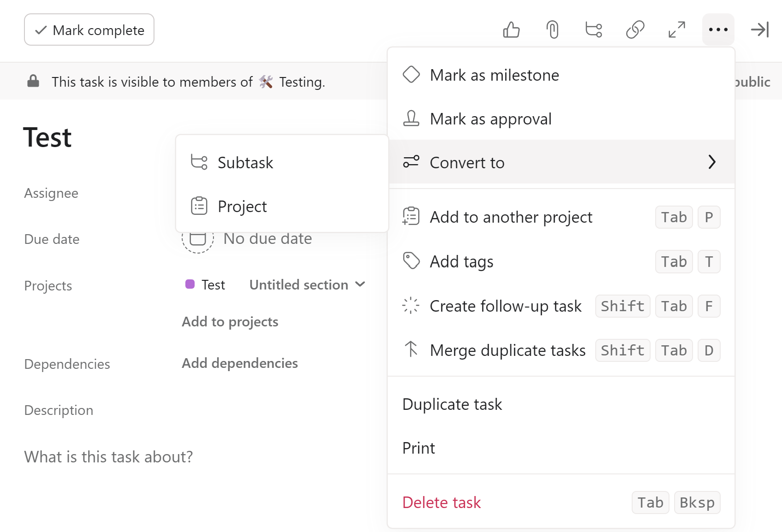
Task: Click Add dependencies
Action: [240, 363]
